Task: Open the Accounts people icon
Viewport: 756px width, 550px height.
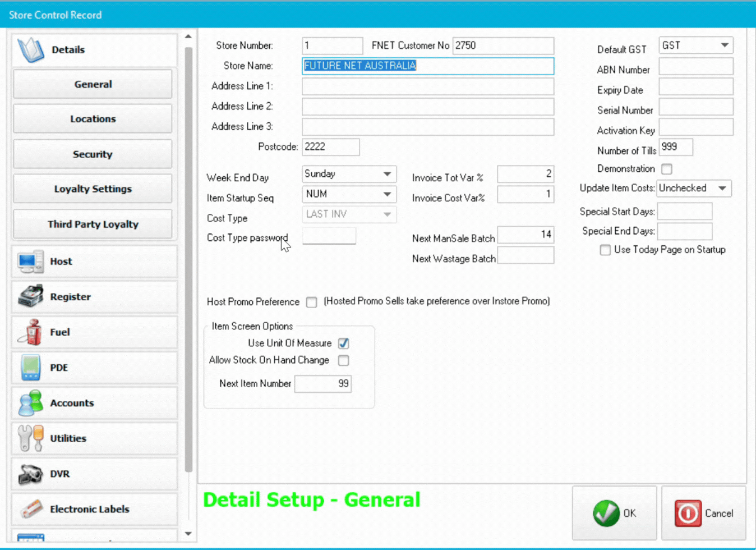Action: coord(30,403)
